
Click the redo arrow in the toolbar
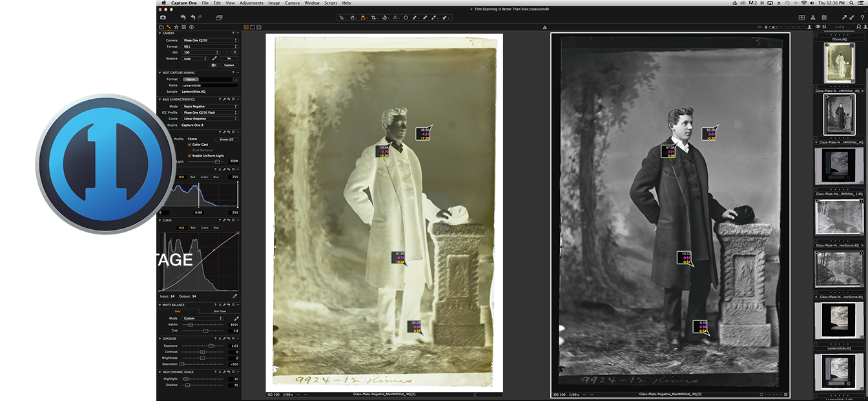(200, 17)
